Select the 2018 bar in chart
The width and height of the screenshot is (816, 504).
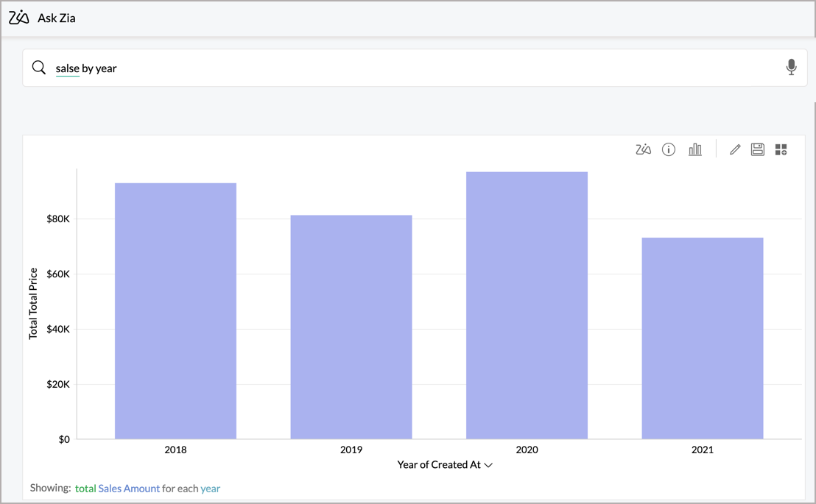click(175, 310)
